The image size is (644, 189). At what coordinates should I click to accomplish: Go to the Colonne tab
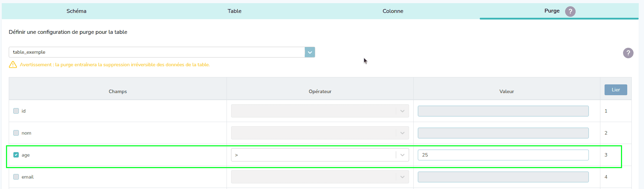tap(393, 11)
